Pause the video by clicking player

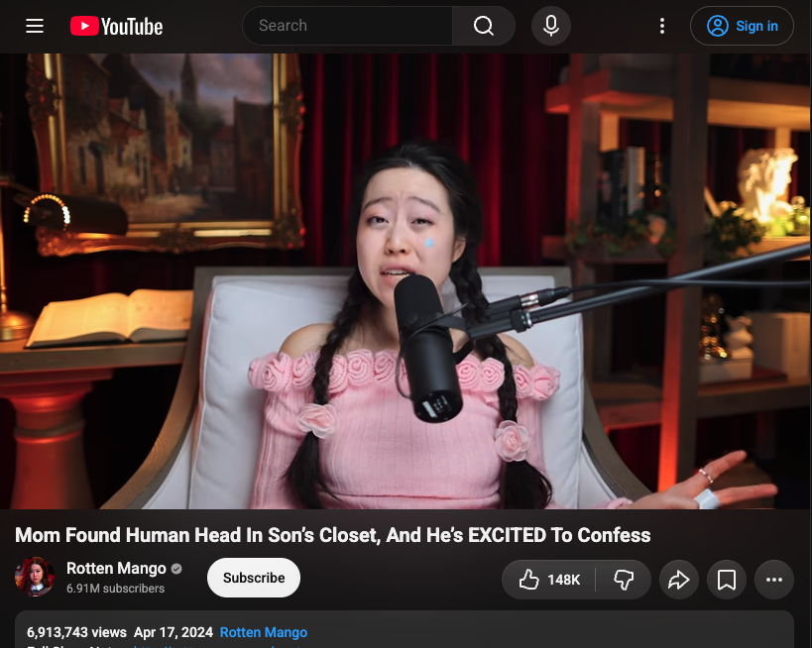pyautogui.click(x=406, y=281)
